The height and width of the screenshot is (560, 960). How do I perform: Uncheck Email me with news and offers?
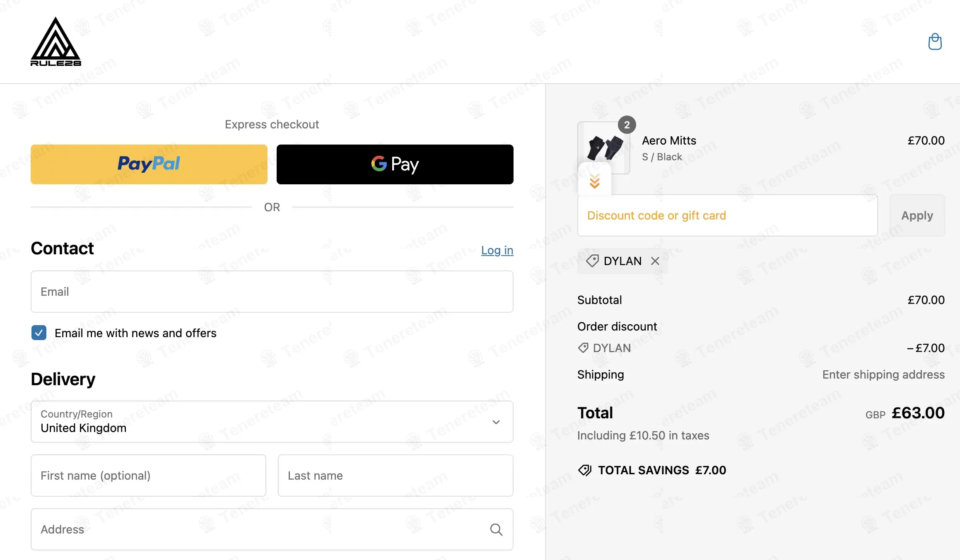[39, 333]
